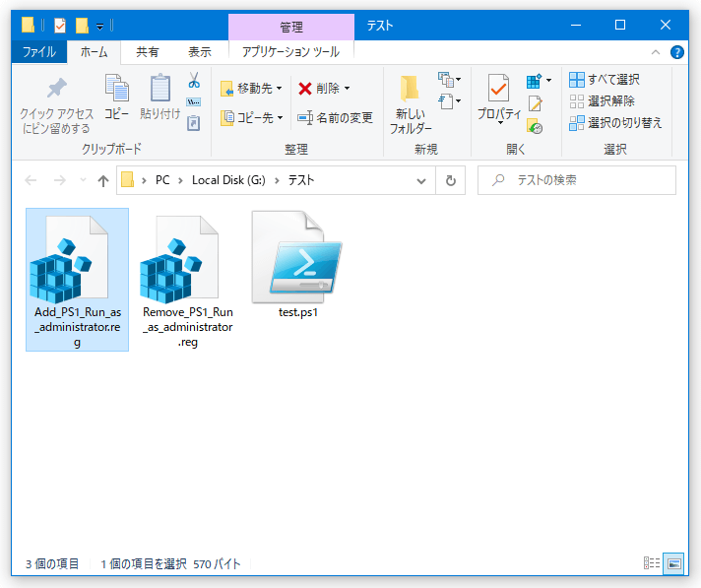Click the Properties (プロパティ) checkmark icon

(x=498, y=89)
